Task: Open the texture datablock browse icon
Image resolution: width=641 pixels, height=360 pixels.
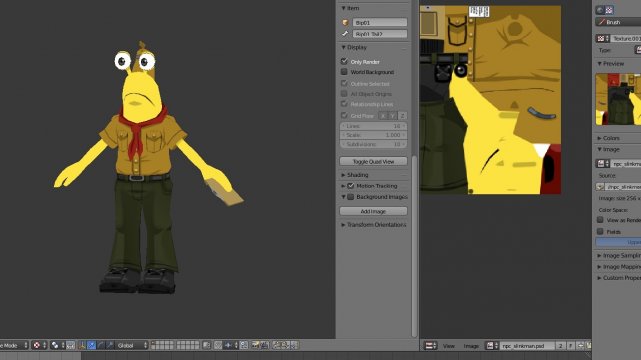Action: [603, 38]
